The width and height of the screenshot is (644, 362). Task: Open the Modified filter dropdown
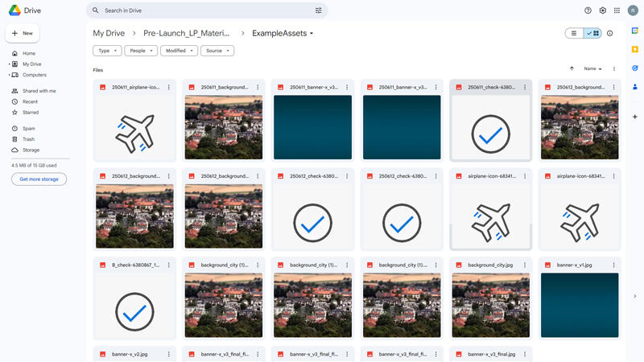(179, 51)
